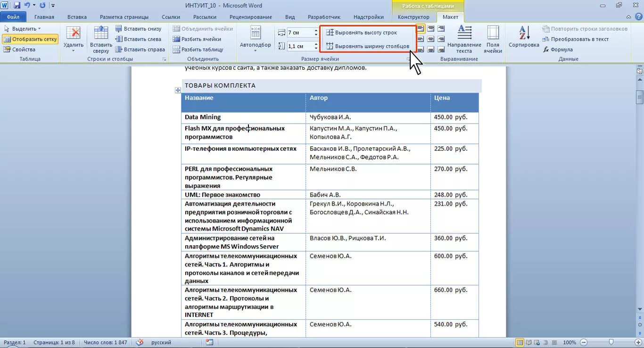
Task: Open Поля ячейки (cell margins)
Action: [x=493, y=40]
